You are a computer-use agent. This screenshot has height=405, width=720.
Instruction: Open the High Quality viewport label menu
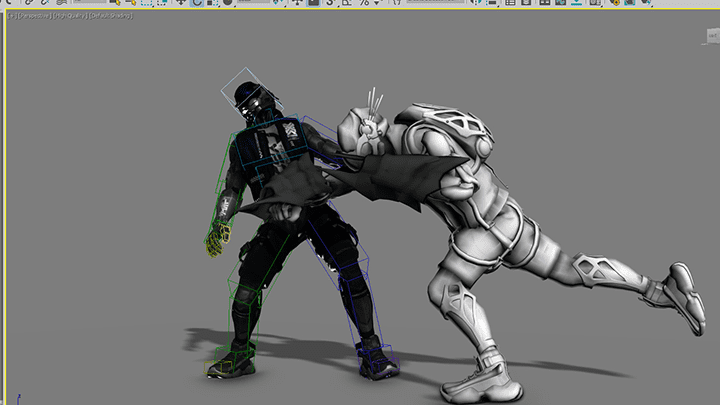point(70,16)
